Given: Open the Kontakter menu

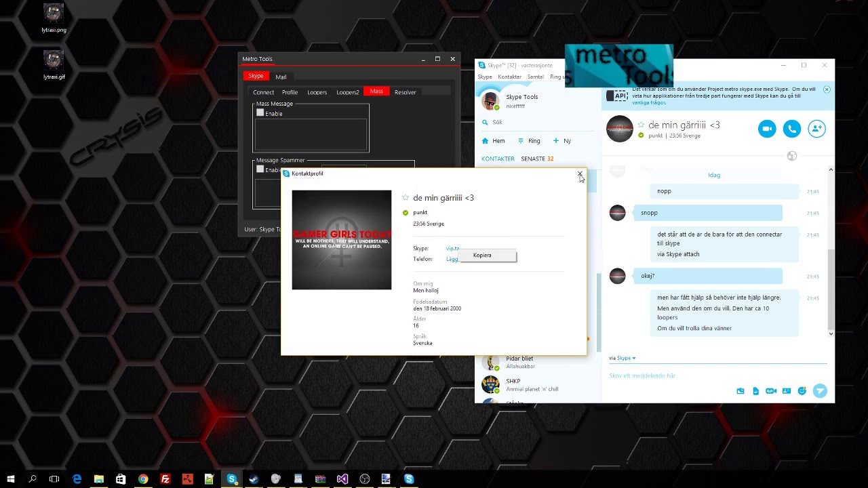Looking at the screenshot, I should coord(510,77).
